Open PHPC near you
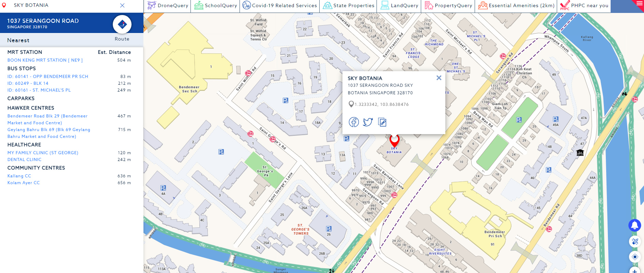644x273 pixels. tap(584, 5)
